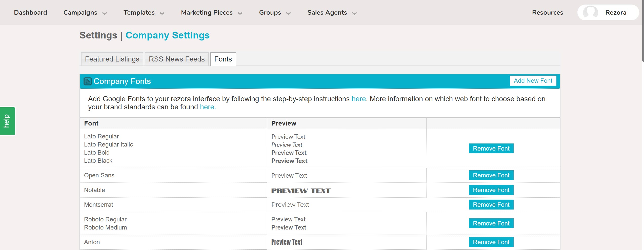
Task: Remove the Lato font family
Action: coord(491,149)
